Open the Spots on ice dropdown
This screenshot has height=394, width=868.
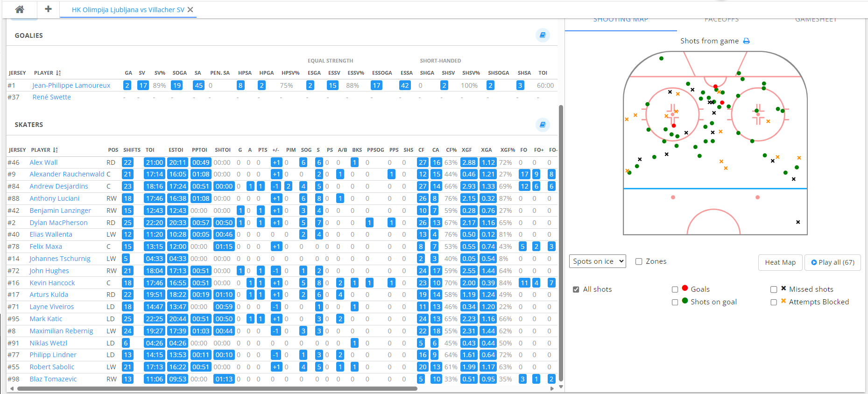pyautogui.click(x=597, y=261)
